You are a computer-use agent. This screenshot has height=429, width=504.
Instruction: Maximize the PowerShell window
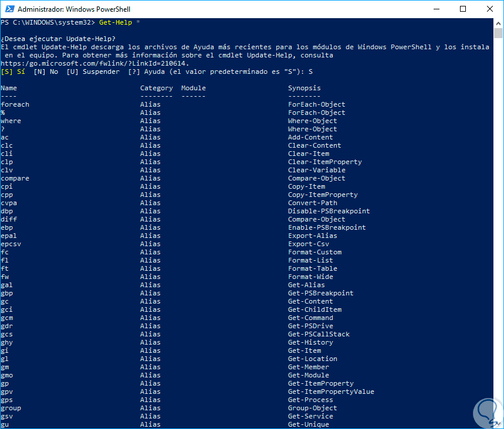pos(463,9)
